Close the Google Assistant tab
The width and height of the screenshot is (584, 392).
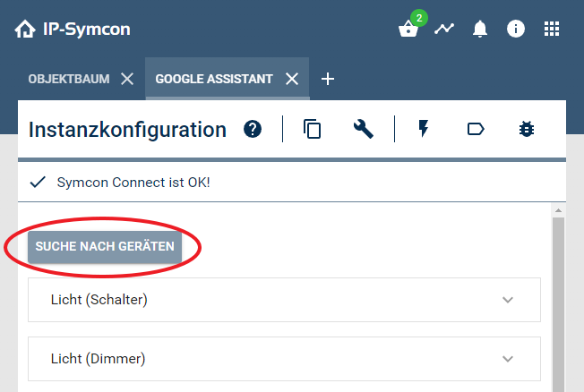click(292, 79)
